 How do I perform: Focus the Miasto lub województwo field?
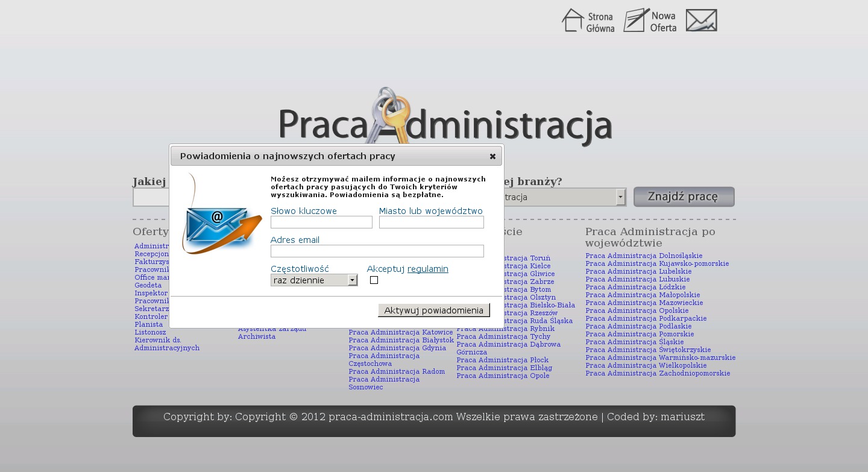click(431, 222)
